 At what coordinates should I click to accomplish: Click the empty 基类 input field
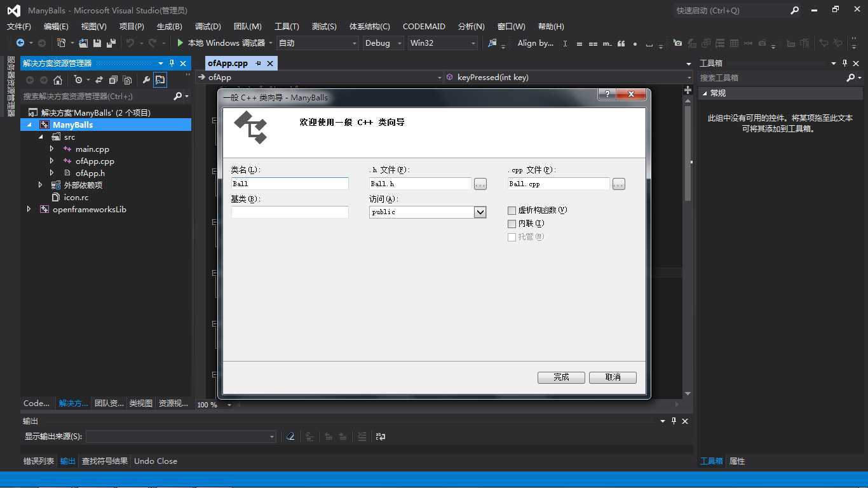point(290,212)
